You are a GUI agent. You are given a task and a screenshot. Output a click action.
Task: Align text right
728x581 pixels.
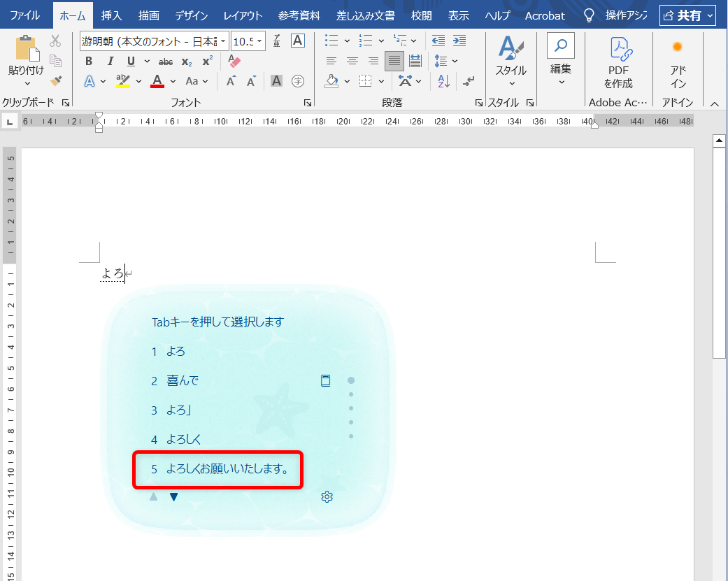pos(373,61)
